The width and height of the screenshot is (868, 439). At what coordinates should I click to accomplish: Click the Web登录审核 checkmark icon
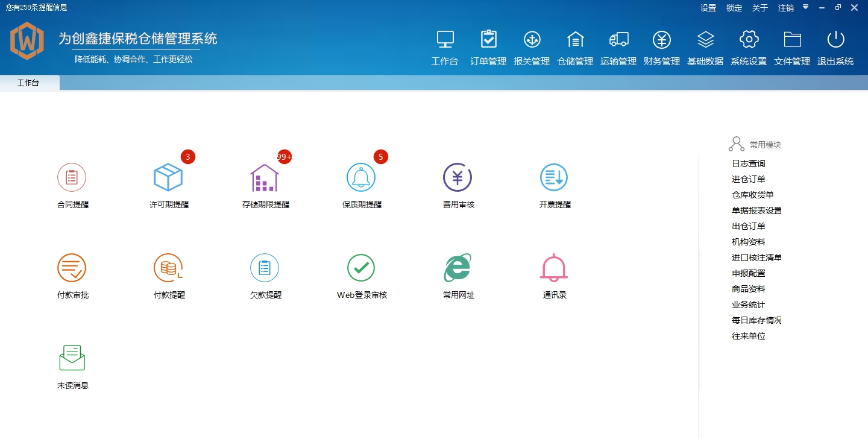[x=361, y=268]
